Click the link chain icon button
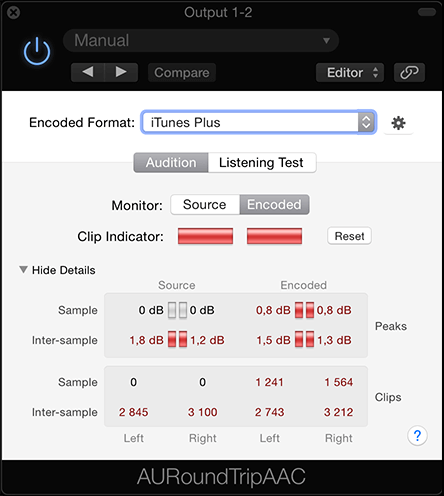 (409, 72)
